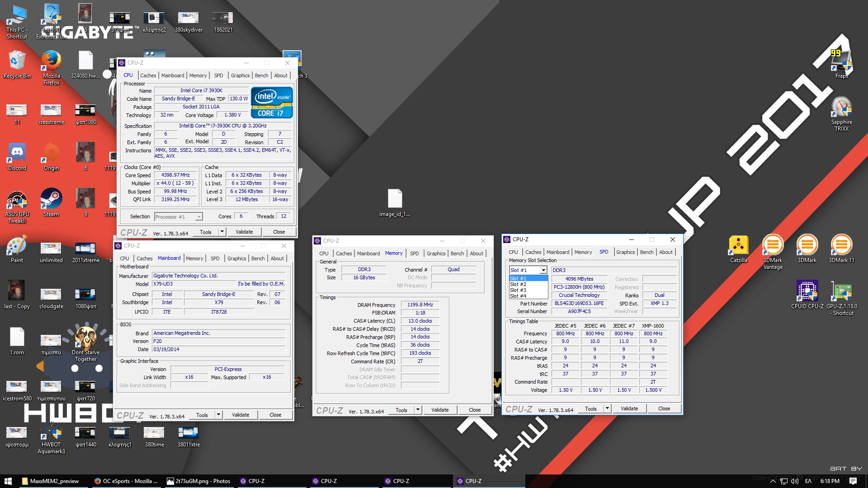Open the 2011xtreme desktop thumbnail
868x488 pixels.
[85, 252]
